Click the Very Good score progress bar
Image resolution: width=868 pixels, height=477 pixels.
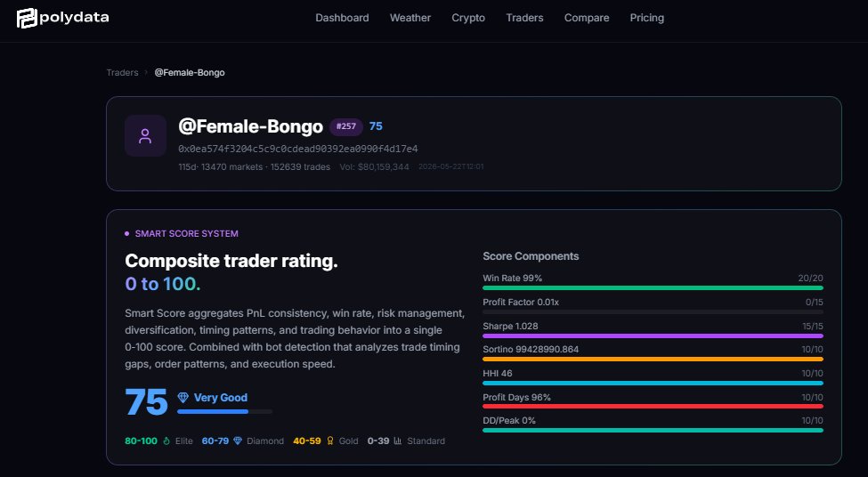224,412
